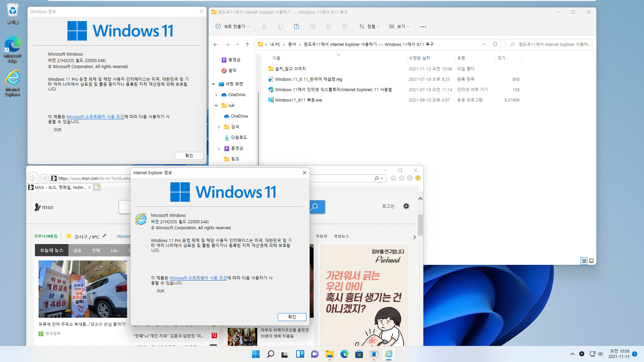644x362 pixels.
Task: Click 확인 in Internet Explorer 정보 dialog
Action: 292,317
